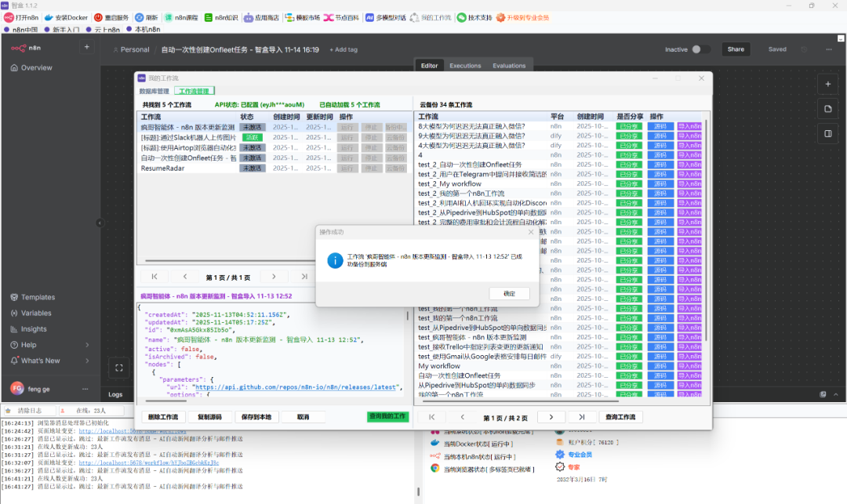
Task: Click the 升级到专业会员 upgrade icon
Action: (x=500, y=17)
